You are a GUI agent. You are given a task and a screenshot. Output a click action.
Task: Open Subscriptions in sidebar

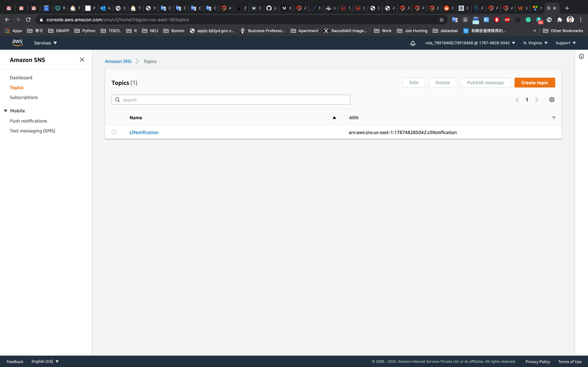[x=24, y=97]
